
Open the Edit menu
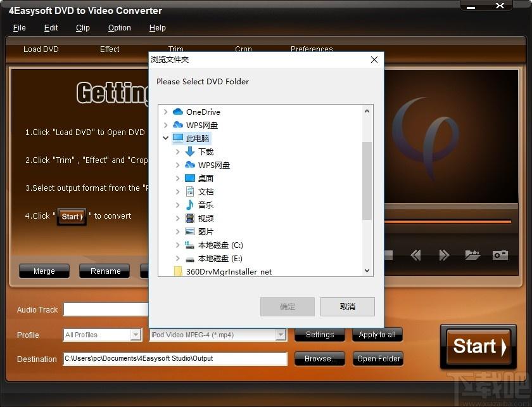tap(51, 27)
